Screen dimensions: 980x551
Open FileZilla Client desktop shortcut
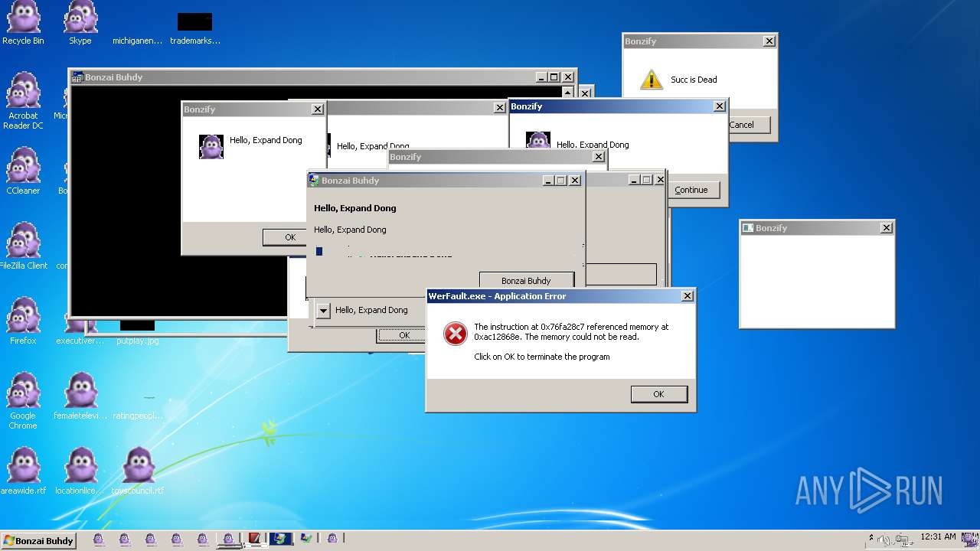click(x=23, y=246)
